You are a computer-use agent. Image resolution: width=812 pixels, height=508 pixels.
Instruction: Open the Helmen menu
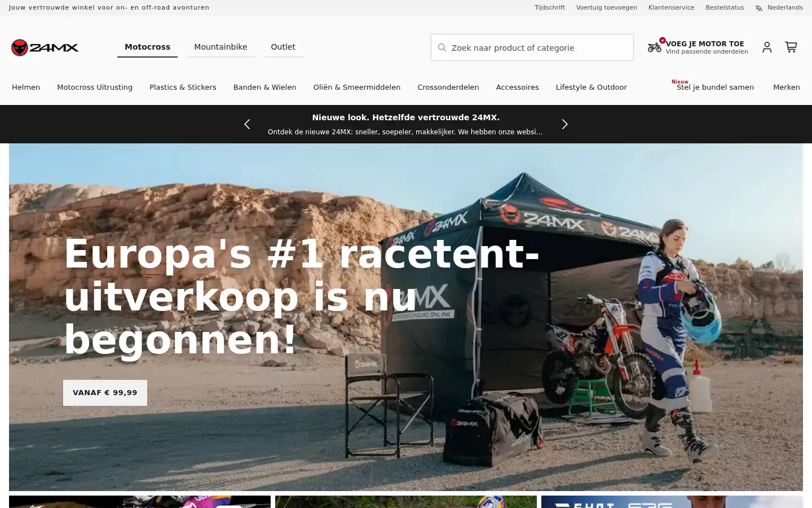(x=26, y=87)
